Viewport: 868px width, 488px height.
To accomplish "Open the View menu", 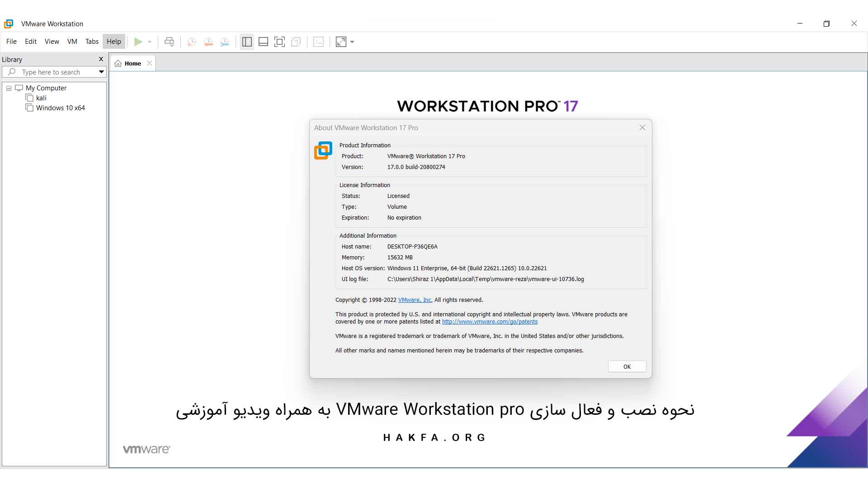I will point(52,42).
